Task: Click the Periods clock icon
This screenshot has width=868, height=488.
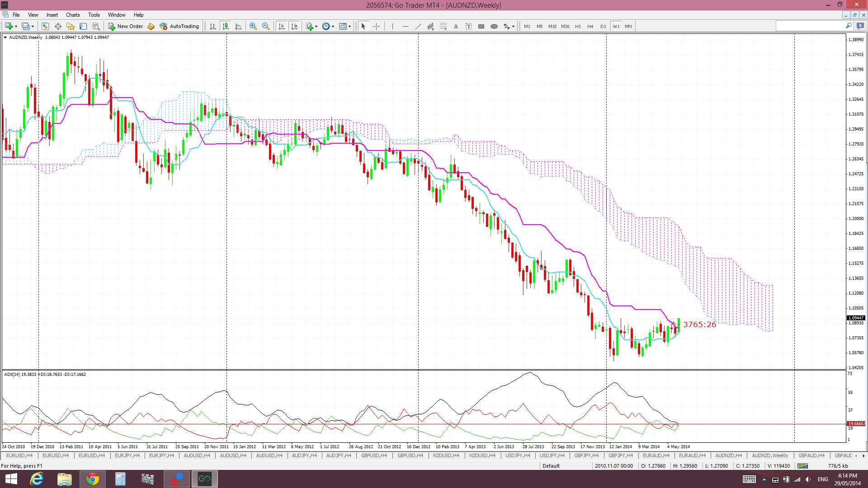Action: point(325,26)
